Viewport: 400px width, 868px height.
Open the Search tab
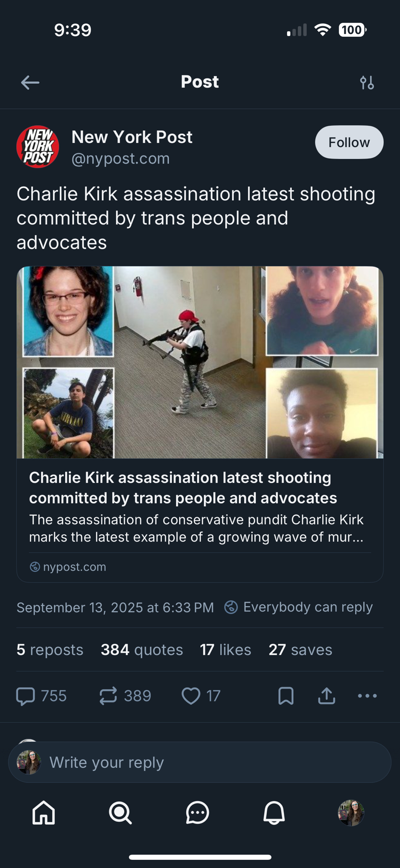(120, 812)
